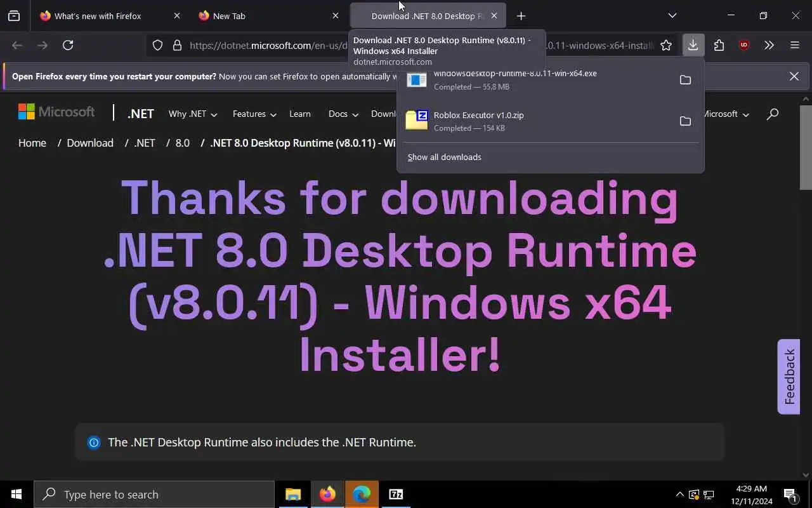Screen dimensions: 812x508
Task: Open Firefox taskbar icon
Action: (327, 494)
